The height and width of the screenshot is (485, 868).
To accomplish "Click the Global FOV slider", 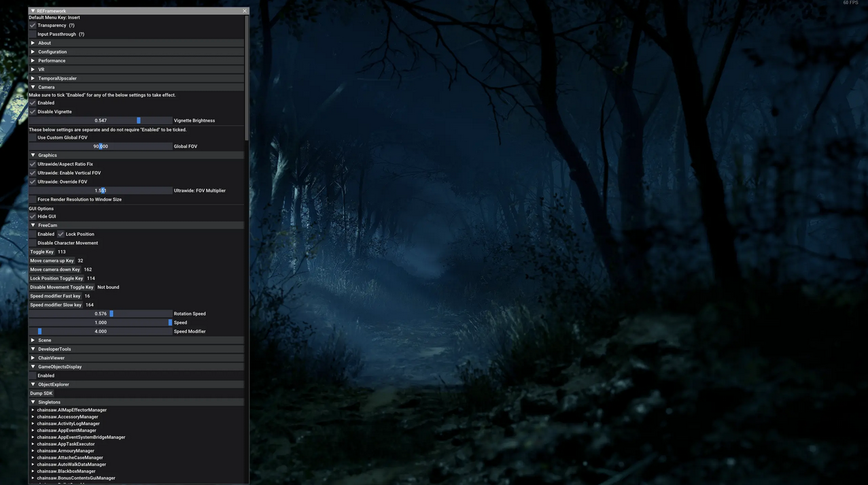I will click(101, 146).
